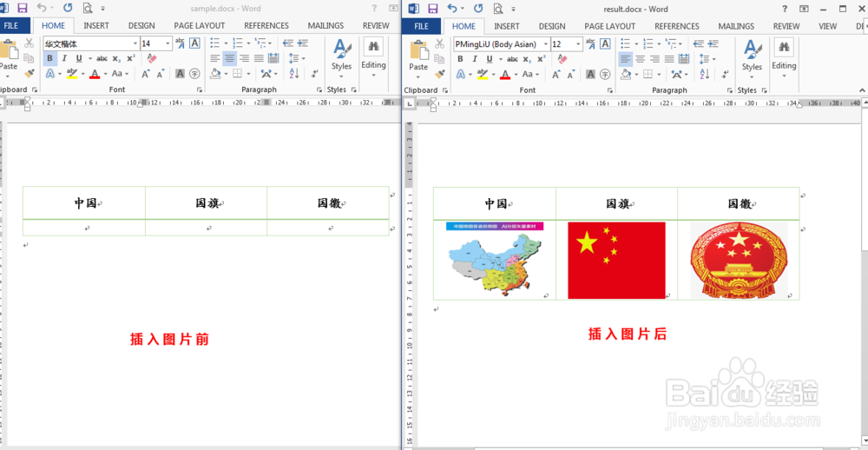Grow font size in result.docx window
This screenshot has width=868, height=450.
pyautogui.click(x=556, y=74)
